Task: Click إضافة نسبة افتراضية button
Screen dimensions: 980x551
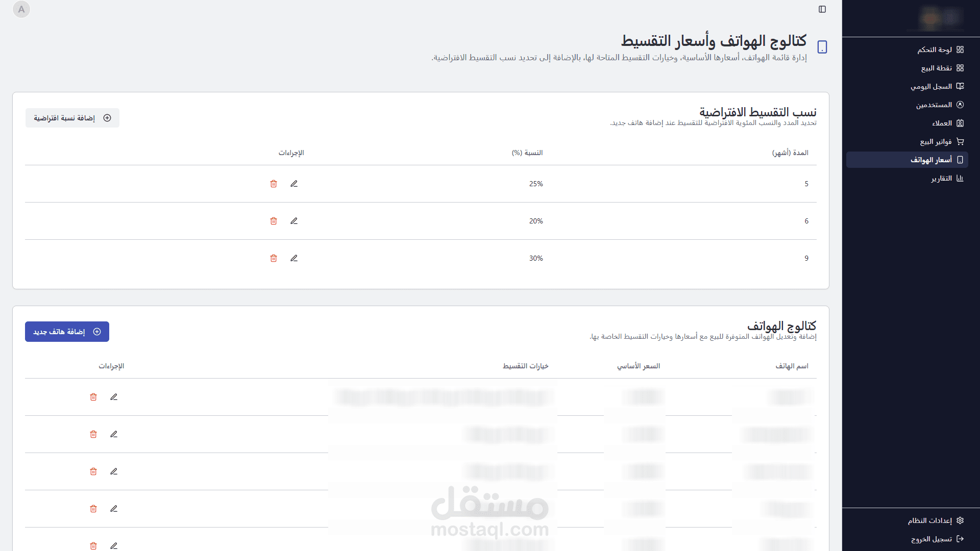Action: coord(72,118)
